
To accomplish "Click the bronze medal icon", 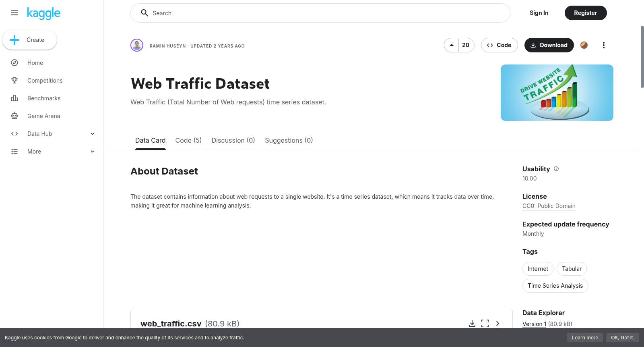I will pos(584,45).
